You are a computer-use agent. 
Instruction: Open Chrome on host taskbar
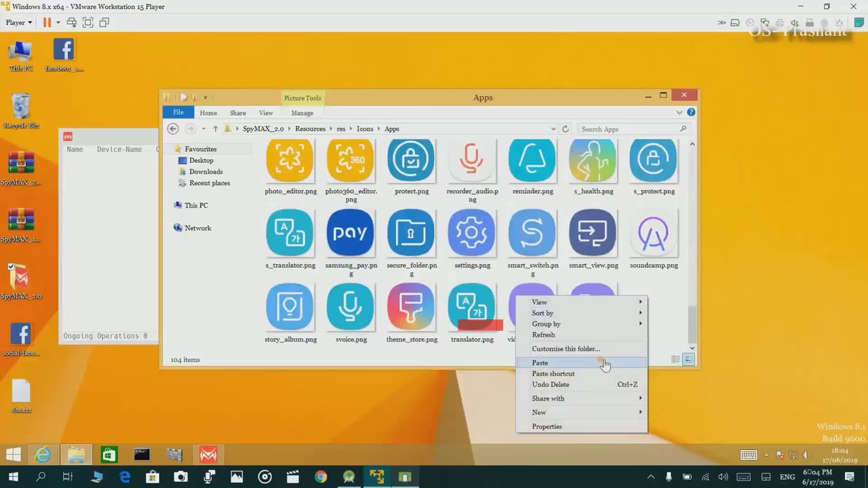[320, 477]
